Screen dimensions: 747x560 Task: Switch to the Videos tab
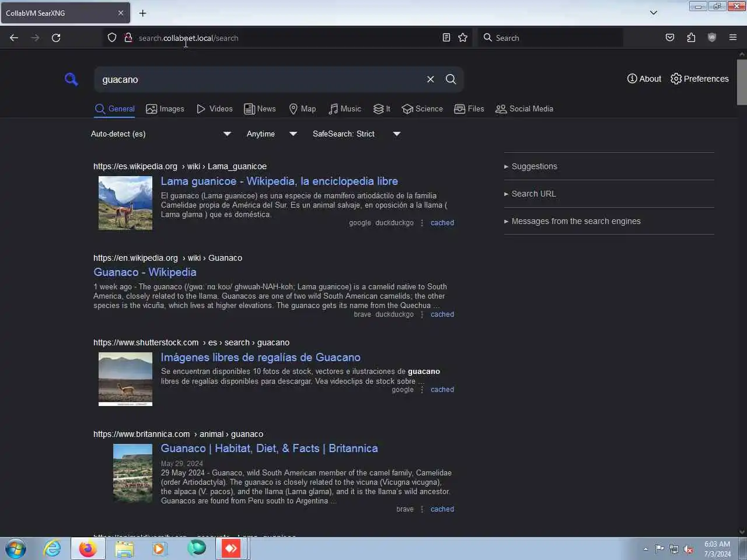(x=214, y=109)
